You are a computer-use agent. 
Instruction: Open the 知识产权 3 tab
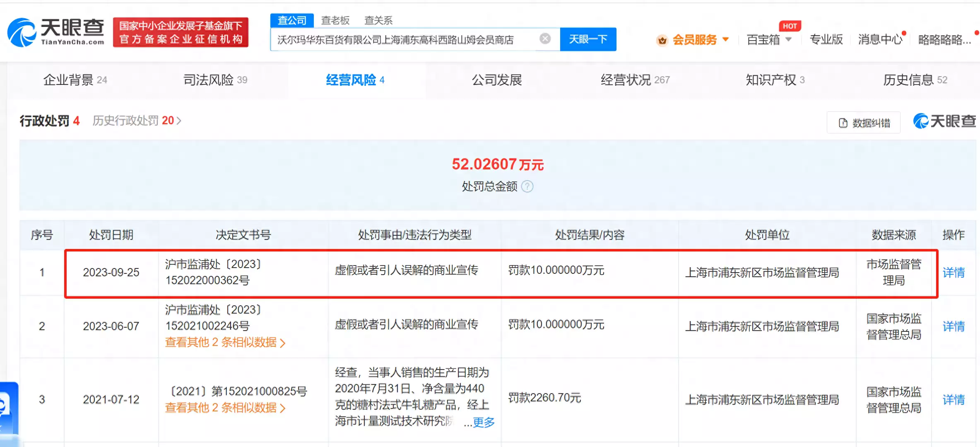pos(775,80)
